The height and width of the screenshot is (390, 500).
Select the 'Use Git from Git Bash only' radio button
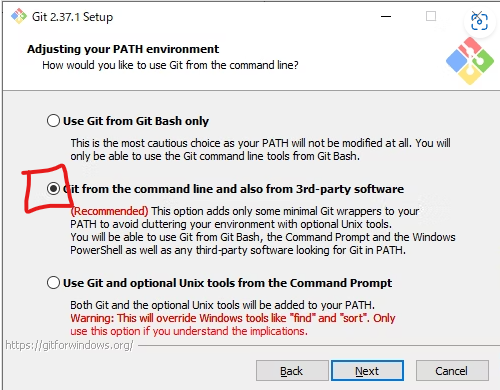click(x=53, y=121)
